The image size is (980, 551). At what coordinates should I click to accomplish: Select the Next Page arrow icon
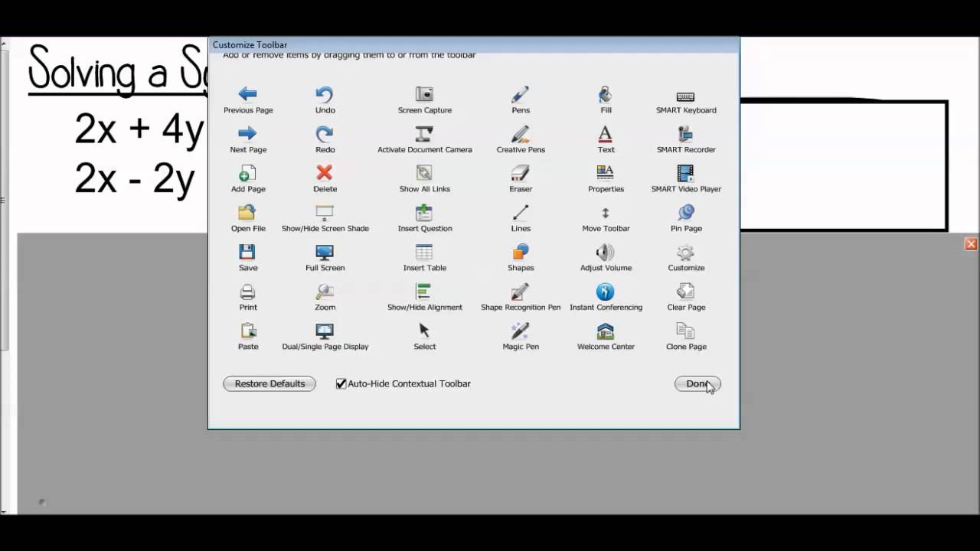247,134
